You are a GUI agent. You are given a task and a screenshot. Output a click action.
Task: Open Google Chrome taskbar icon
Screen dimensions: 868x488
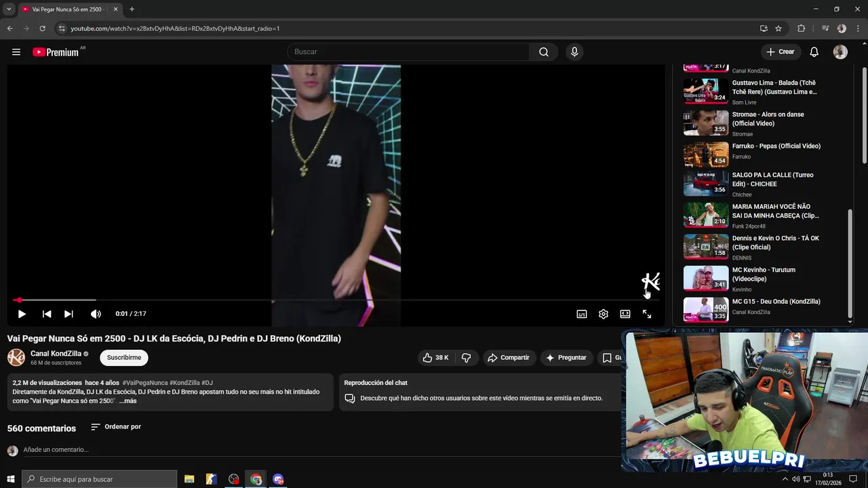256,479
